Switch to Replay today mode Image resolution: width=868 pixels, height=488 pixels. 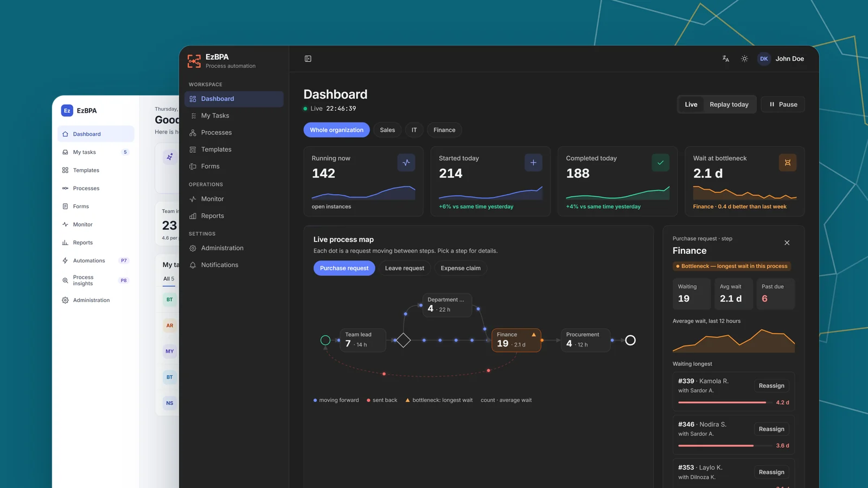click(729, 105)
